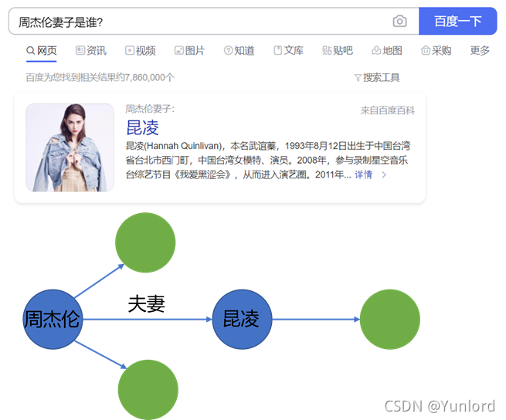Go to the 知道 tab
Image resolution: width=506 pixels, height=420 pixels.
pos(239,51)
